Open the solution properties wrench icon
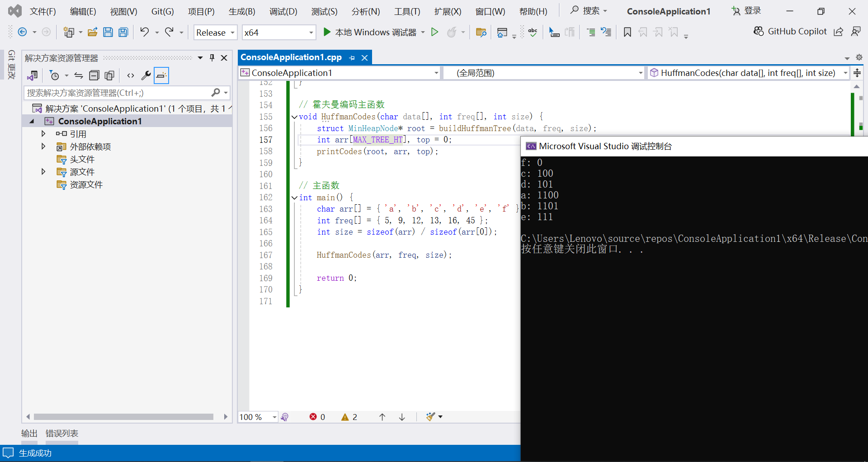Viewport: 868px width, 462px height. point(146,75)
